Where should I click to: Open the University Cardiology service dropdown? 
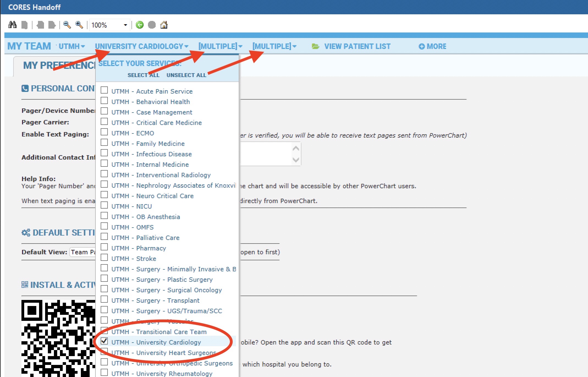coord(142,46)
